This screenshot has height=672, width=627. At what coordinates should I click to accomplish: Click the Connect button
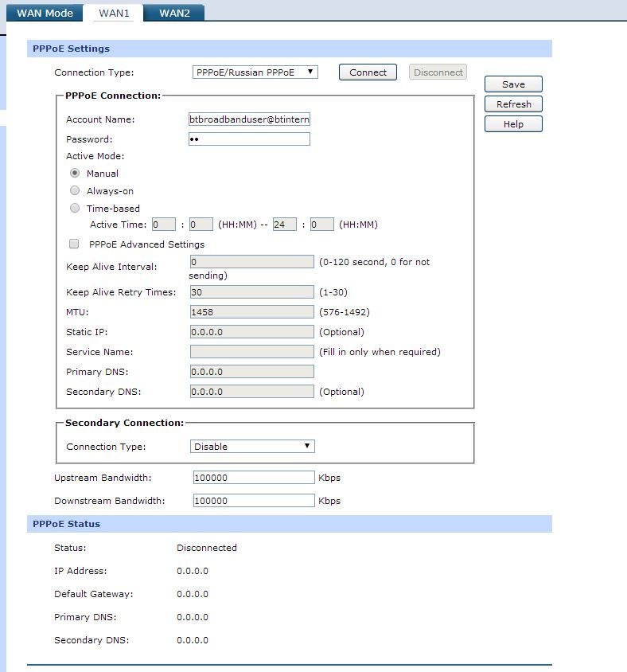[x=368, y=72]
